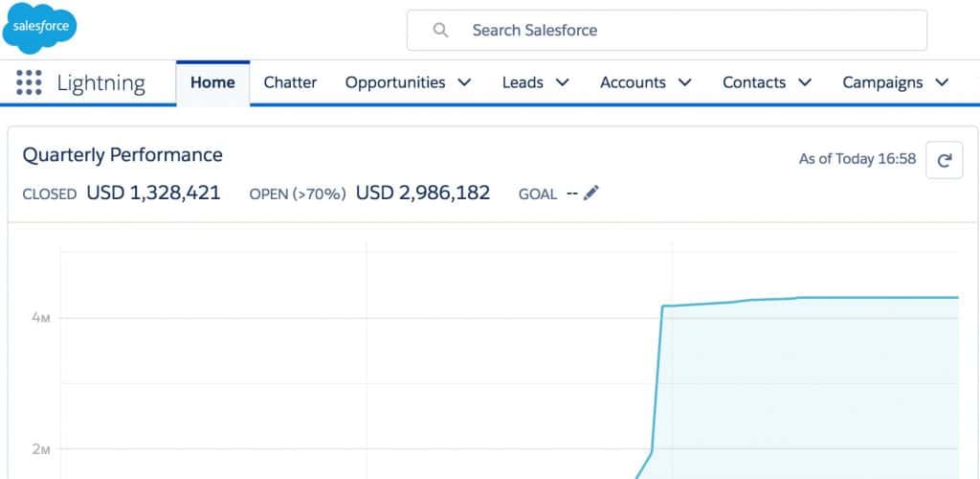Viewport: 980px width, 479px height.
Task: Open the Campaigns tab
Action: point(882,82)
